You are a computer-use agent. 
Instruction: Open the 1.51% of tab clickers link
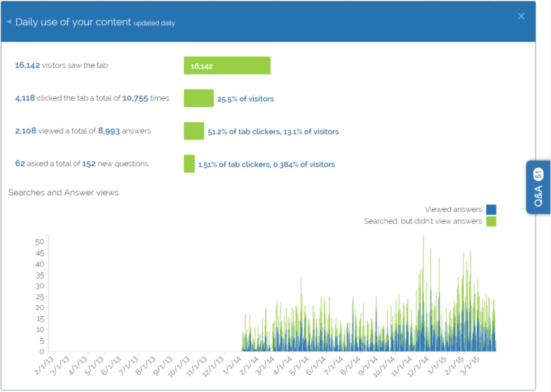267,164
